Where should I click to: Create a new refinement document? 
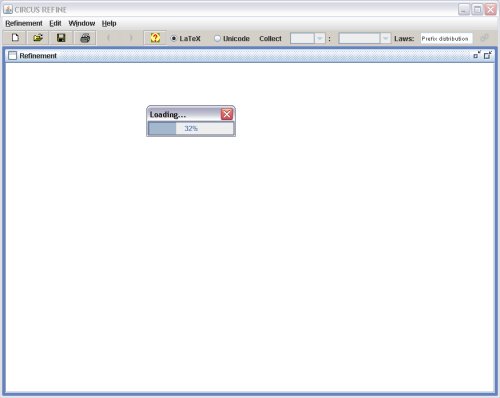tap(15, 38)
